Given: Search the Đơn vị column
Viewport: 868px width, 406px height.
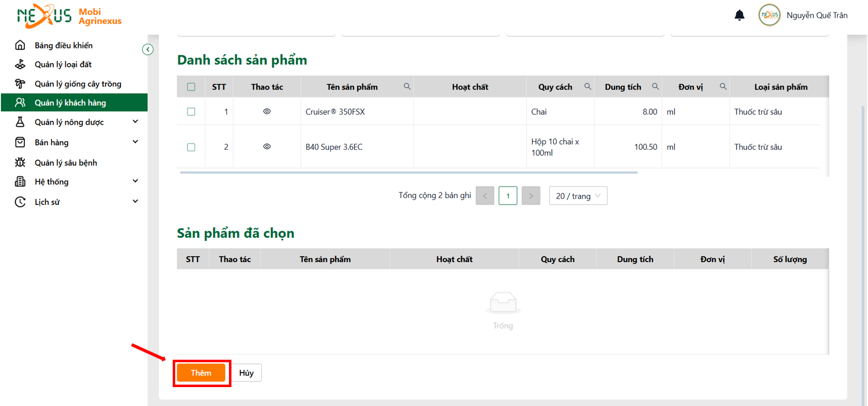Looking at the screenshot, I should (x=723, y=87).
